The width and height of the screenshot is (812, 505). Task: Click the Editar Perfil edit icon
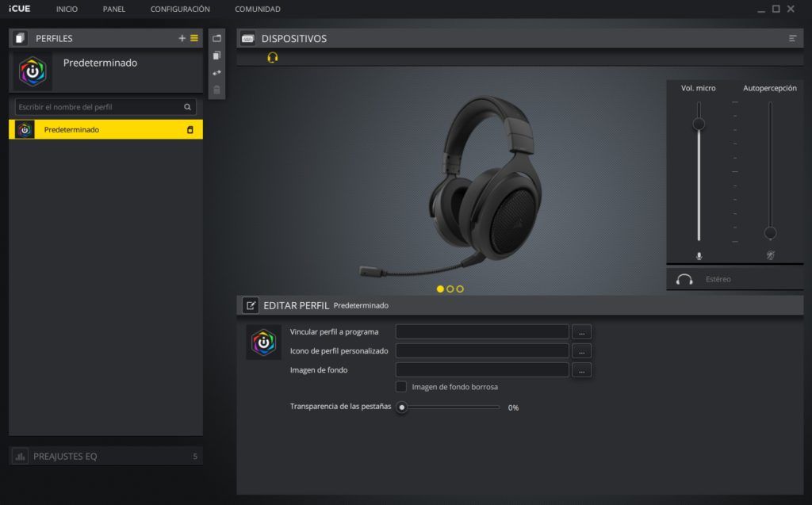coord(251,305)
